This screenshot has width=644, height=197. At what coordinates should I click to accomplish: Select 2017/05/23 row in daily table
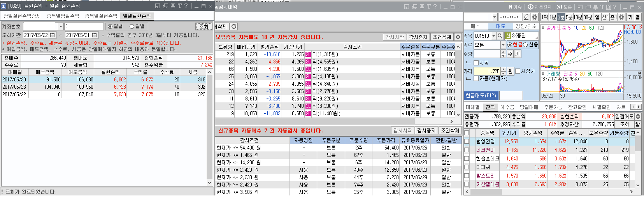pyautogui.click(x=104, y=87)
